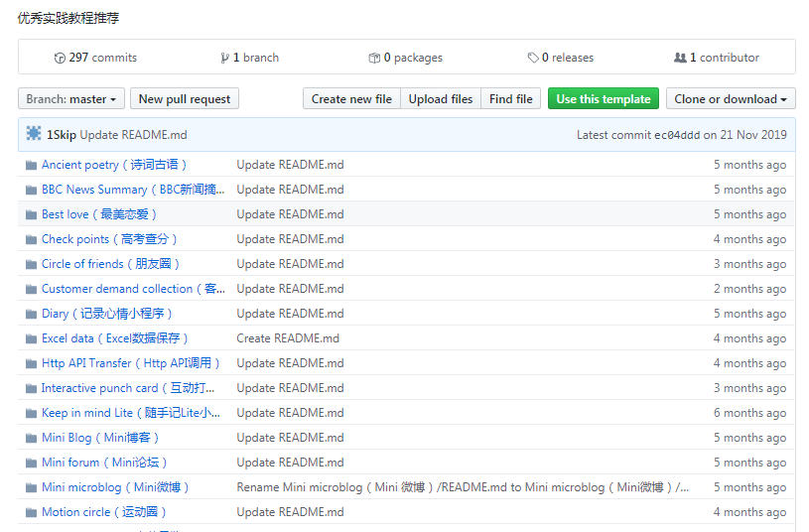809x532 pixels.
Task: Click the Create new file button
Action: click(351, 98)
